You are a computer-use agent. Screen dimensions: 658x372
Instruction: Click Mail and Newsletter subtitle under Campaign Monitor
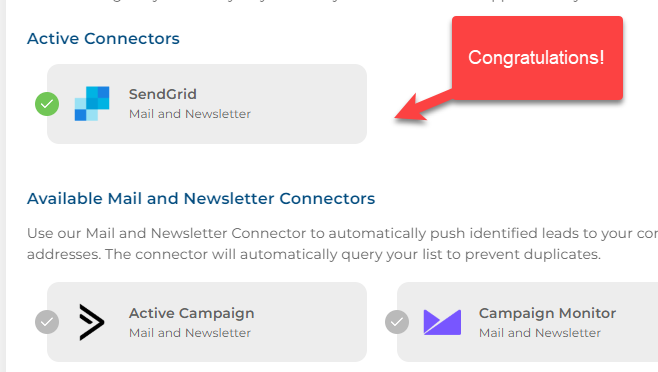pos(540,333)
